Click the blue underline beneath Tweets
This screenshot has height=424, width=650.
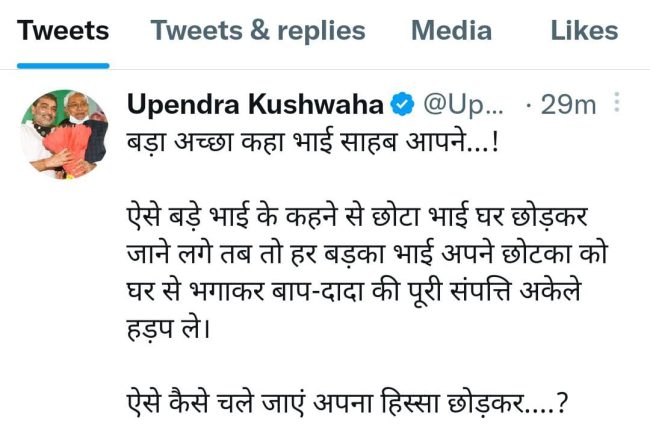(x=63, y=65)
